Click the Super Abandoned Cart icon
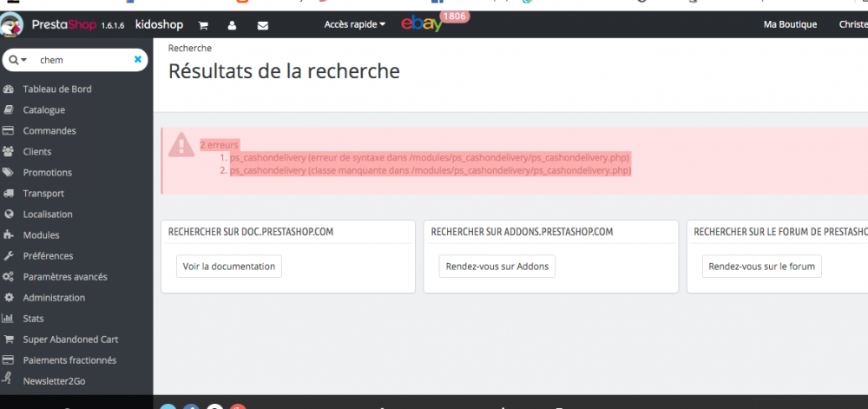The image size is (868, 409). pos(9,340)
